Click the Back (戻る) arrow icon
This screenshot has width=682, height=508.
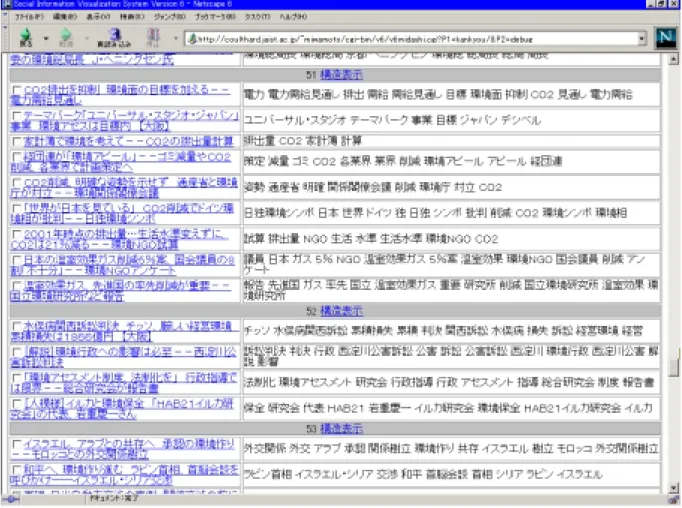[x=26, y=35]
